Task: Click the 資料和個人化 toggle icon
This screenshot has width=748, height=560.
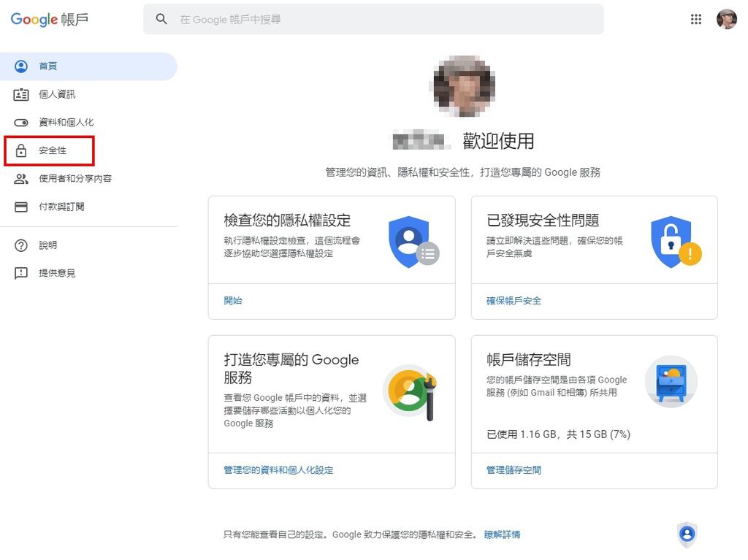Action: (x=21, y=123)
